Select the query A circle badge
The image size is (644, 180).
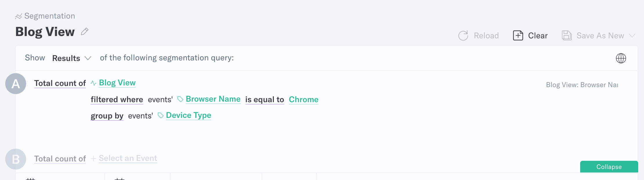[x=16, y=84]
